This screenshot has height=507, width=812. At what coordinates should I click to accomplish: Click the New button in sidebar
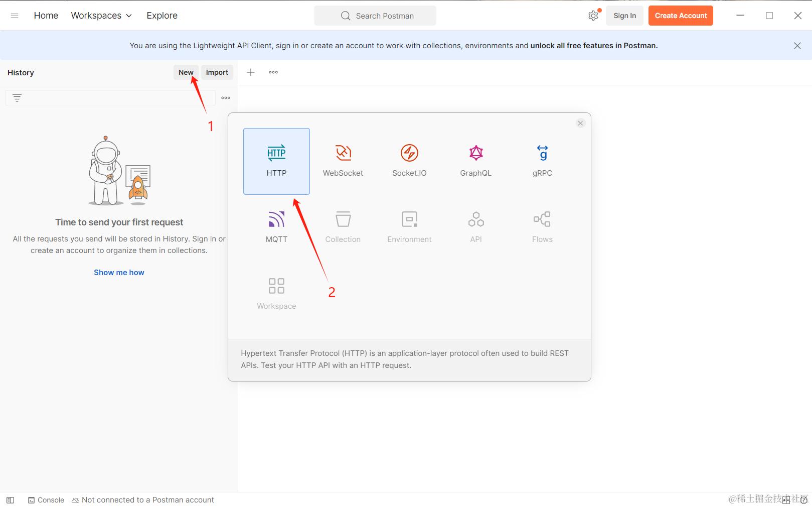(x=186, y=72)
